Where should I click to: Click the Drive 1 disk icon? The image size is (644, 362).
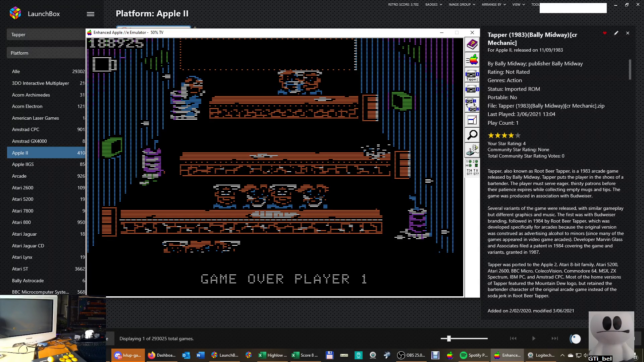coord(472,75)
